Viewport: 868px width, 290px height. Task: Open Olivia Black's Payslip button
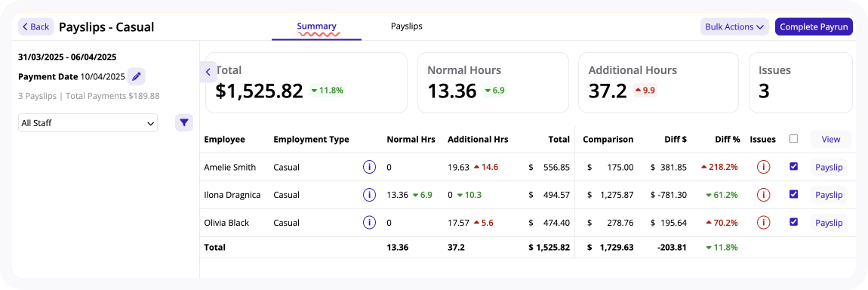pos(829,223)
